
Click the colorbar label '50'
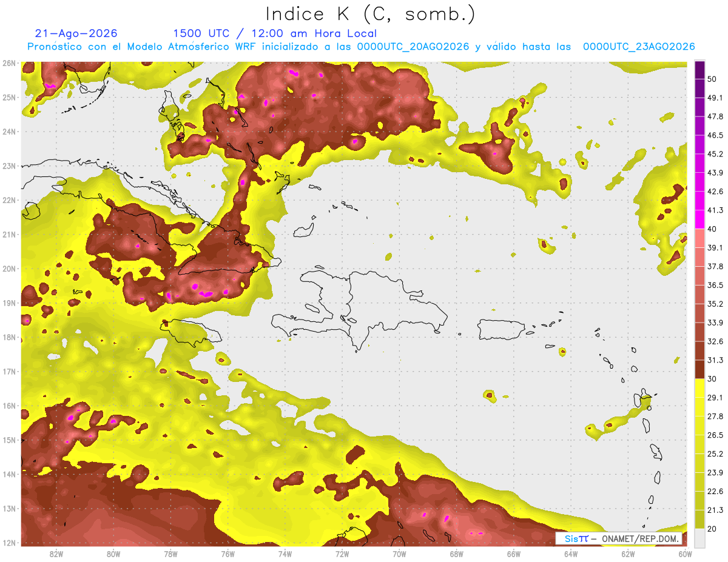(712, 79)
